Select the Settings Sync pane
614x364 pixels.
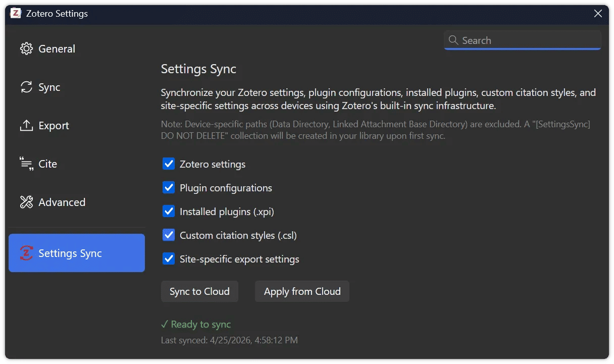point(77,253)
